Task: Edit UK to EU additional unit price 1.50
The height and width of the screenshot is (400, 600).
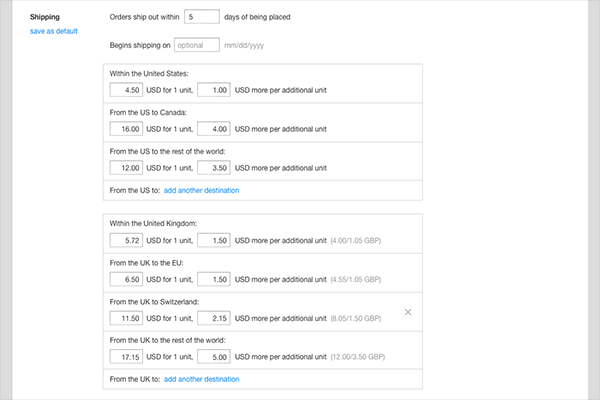Action: pyautogui.click(x=214, y=279)
